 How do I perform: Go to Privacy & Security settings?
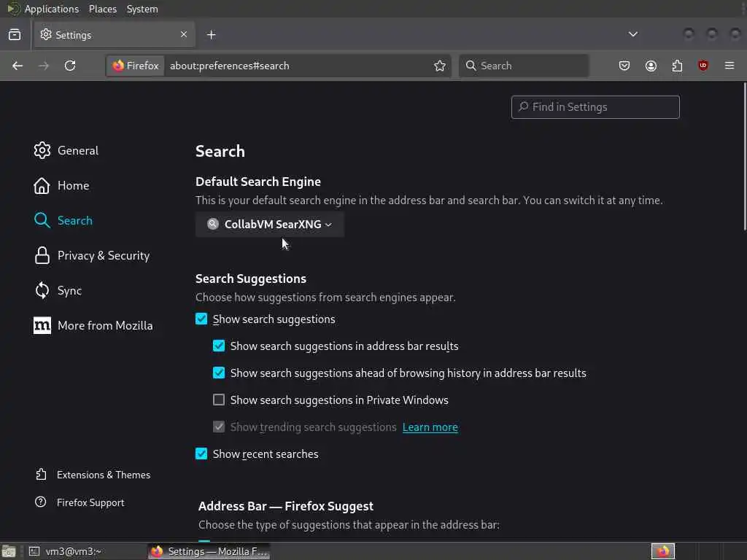click(x=103, y=255)
